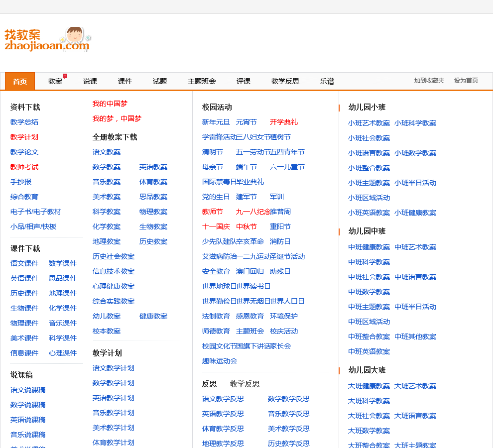This screenshot has width=493, height=448.
Task: Open 校本教案 link
Action: tap(107, 331)
